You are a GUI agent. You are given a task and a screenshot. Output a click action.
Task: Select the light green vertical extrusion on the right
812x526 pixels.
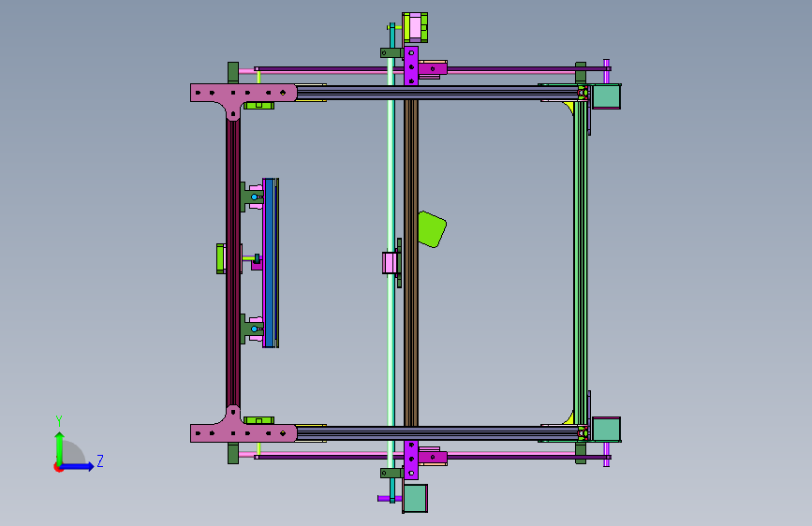(x=581, y=262)
